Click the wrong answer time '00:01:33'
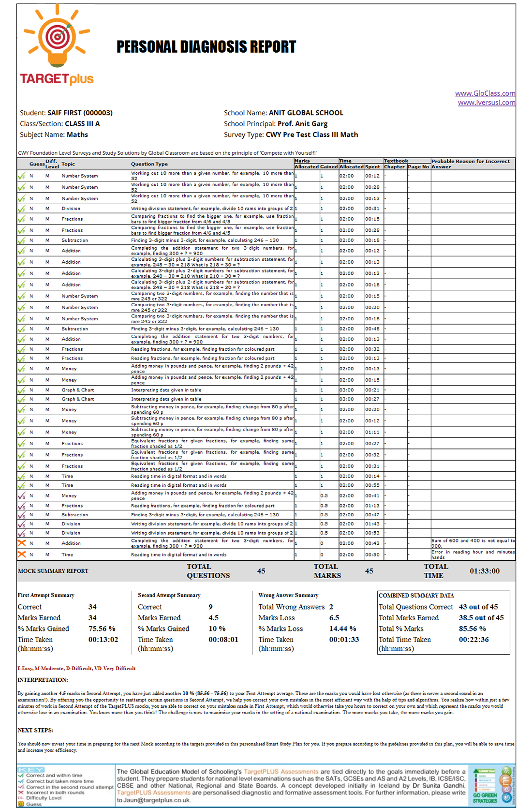532x808 pixels. 344,640
